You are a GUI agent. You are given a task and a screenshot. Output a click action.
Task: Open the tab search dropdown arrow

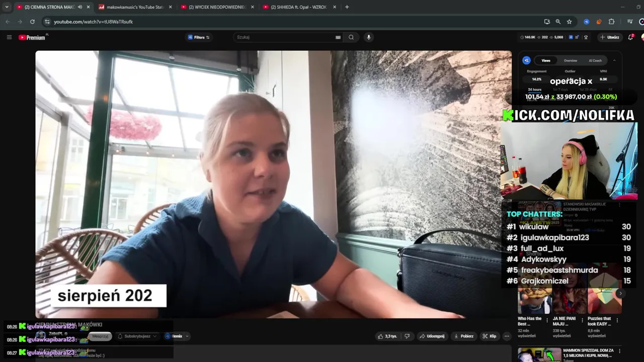[7, 7]
